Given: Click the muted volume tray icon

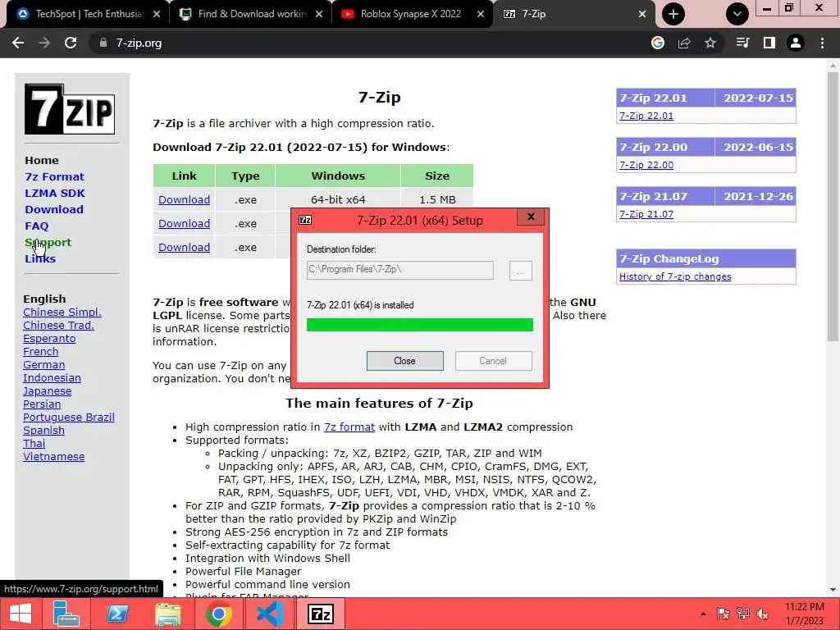Looking at the screenshot, I should pyautogui.click(x=762, y=614).
